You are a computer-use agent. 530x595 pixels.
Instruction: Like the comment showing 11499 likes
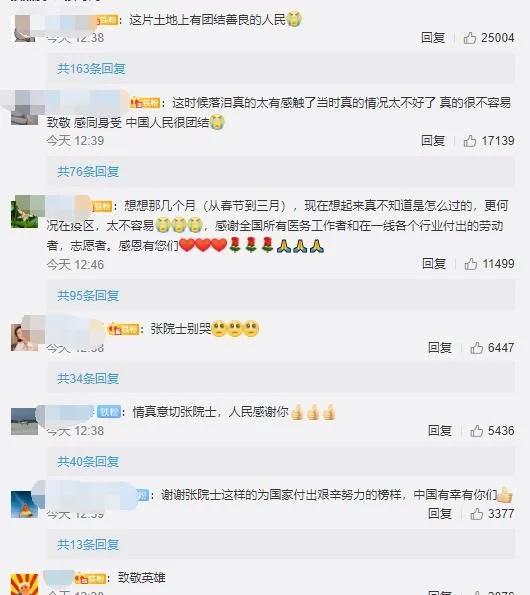point(471,264)
